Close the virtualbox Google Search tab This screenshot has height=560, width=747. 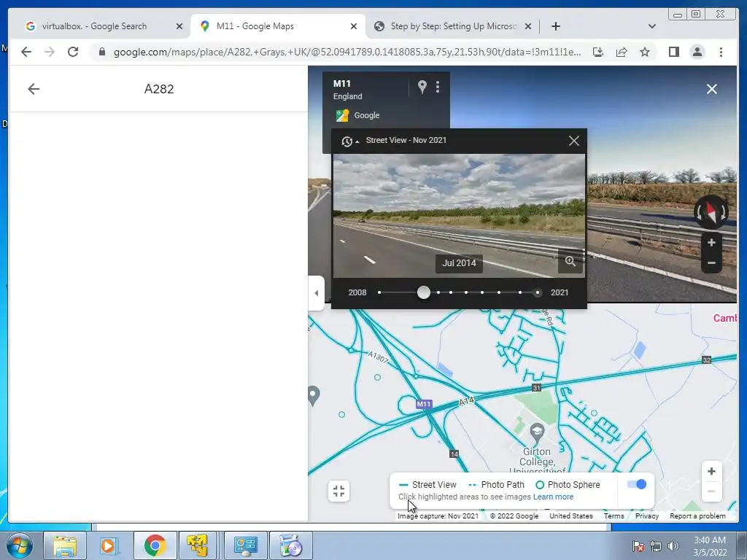click(179, 26)
